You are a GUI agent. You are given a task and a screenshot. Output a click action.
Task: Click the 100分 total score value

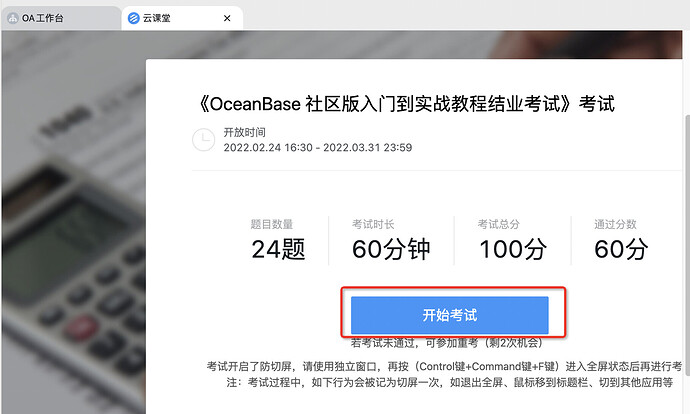[513, 249]
